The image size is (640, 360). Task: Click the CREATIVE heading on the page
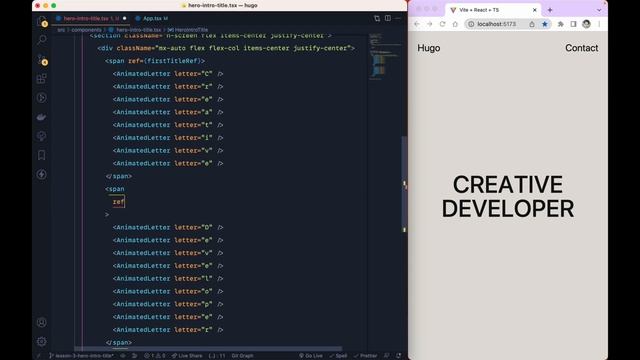click(508, 184)
